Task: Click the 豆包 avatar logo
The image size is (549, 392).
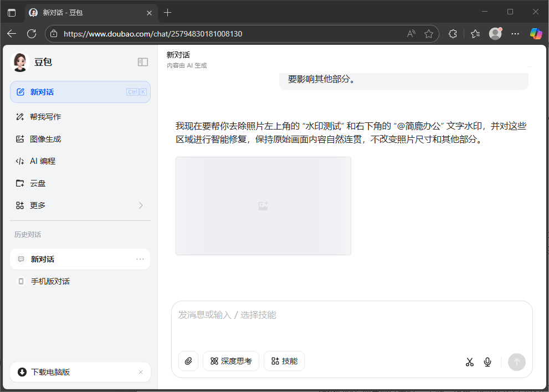Action: point(20,62)
